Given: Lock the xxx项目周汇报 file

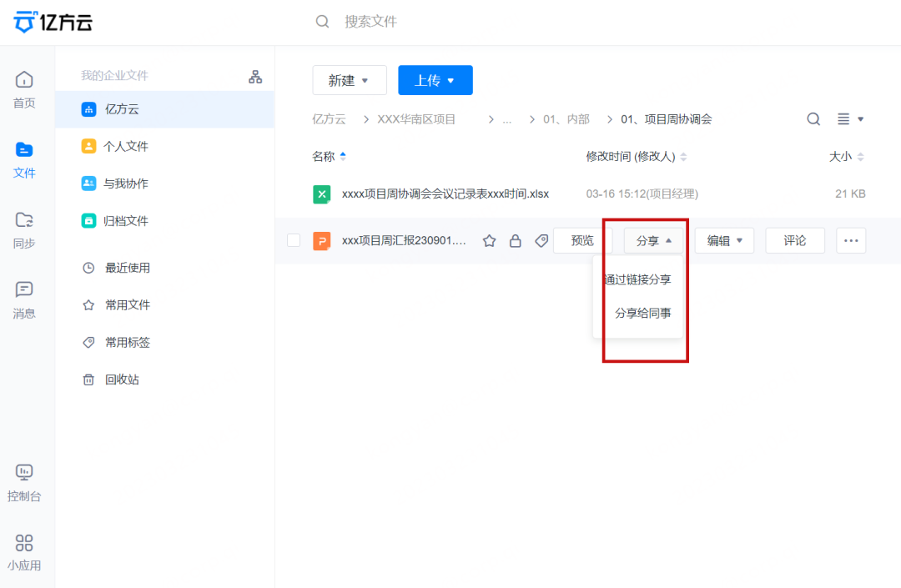Looking at the screenshot, I should click(516, 240).
